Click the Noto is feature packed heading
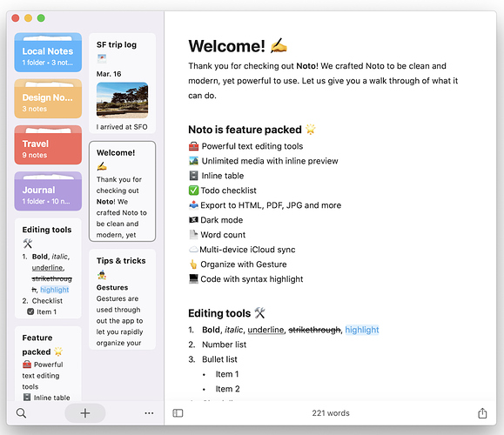504x435 pixels. 245,130
